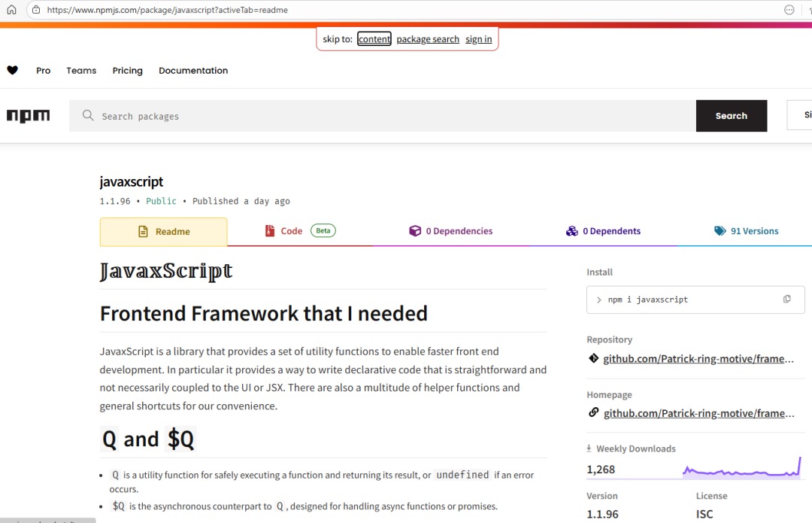The width and height of the screenshot is (812, 523).
Task: Open Documentation link in top nav
Action: 193,71
